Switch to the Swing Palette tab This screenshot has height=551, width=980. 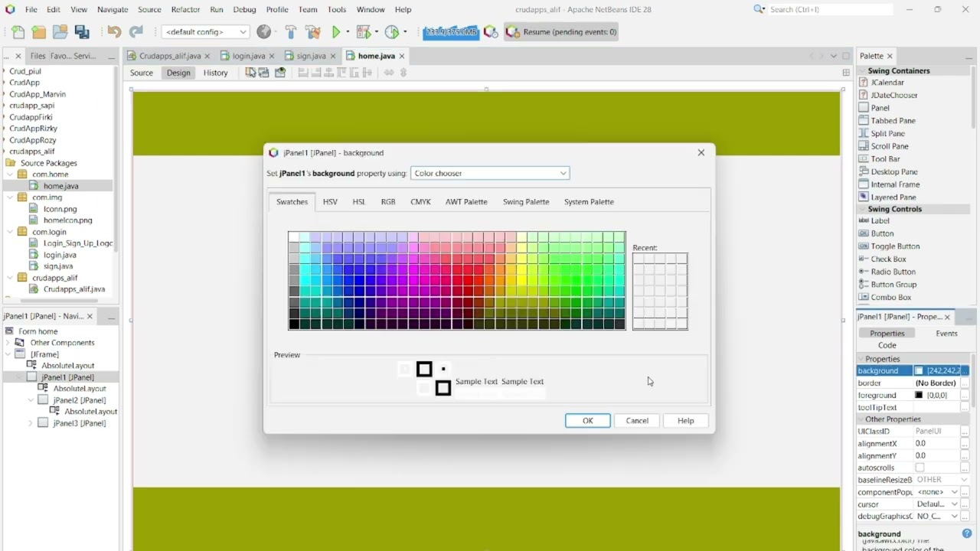[526, 202]
